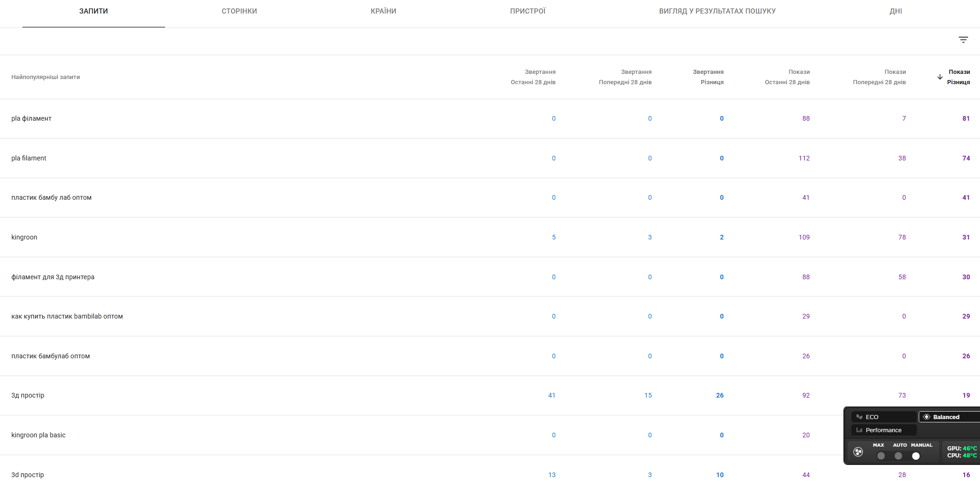Click impressions value 26 for пластик бамбулаб оптом
Screen dimensions: 980x486
pyautogui.click(x=806, y=356)
